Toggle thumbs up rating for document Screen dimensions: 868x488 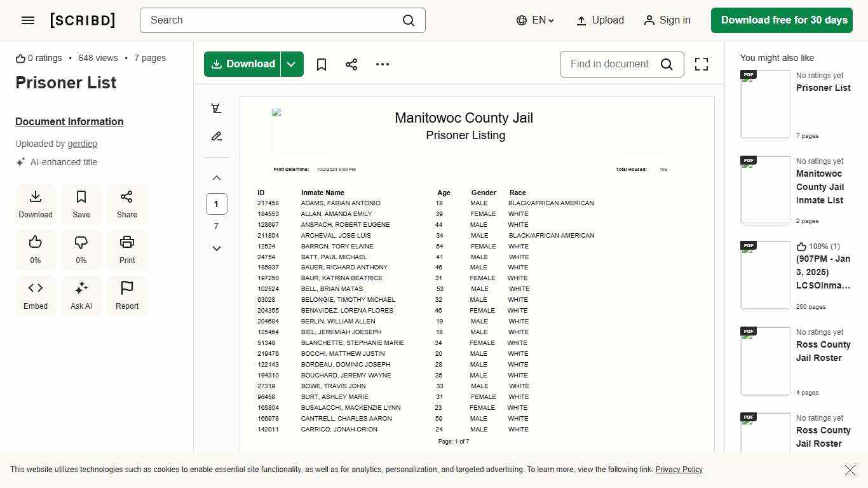click(x=36, y=250)
